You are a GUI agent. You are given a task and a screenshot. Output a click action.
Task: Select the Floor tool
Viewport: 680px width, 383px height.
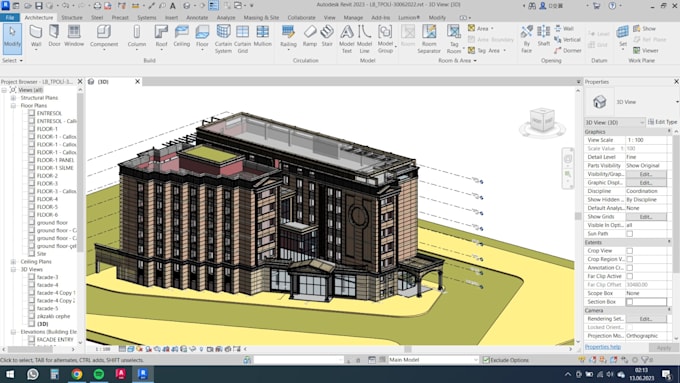tap(202, 36)
